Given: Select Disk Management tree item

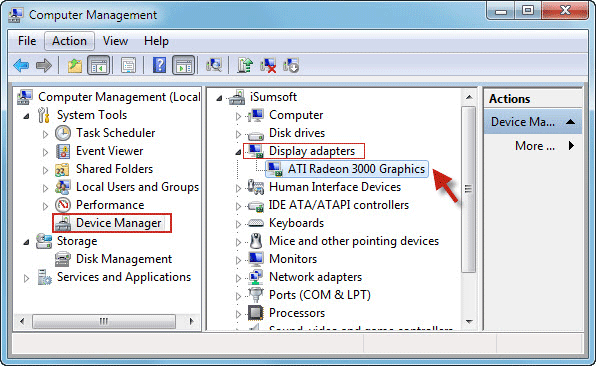Looking at the screenshot, I should coord(124,259).
